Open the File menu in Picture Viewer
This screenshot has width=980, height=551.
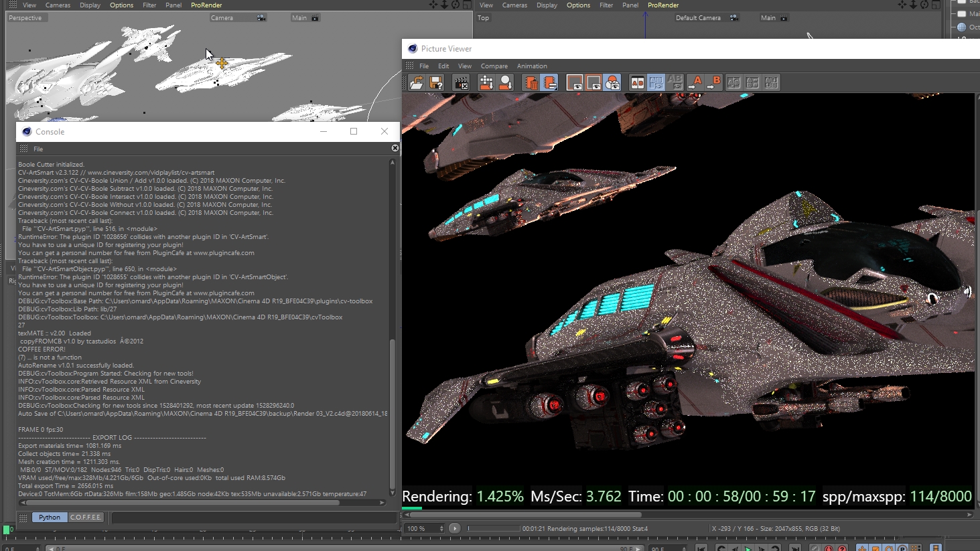point(424,66)
